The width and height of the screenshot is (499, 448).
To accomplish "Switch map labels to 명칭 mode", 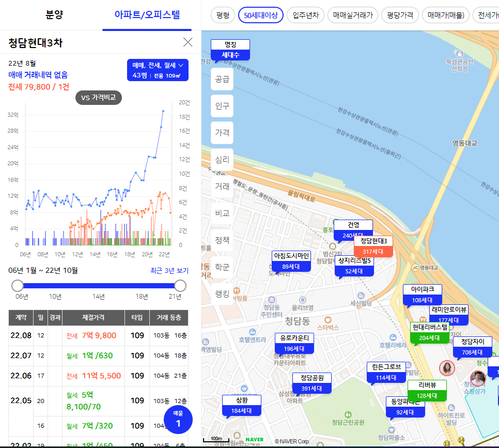I will [230, 44].
